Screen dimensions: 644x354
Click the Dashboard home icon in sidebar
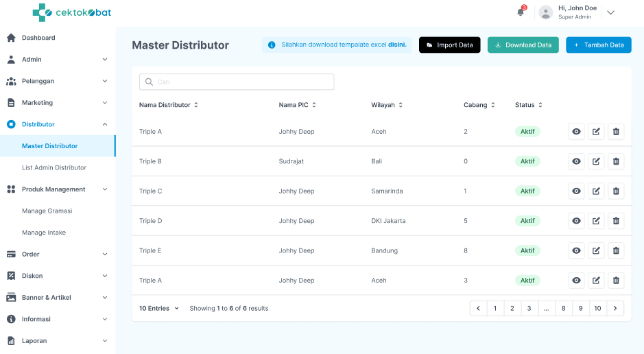click(x=11, y=38)
